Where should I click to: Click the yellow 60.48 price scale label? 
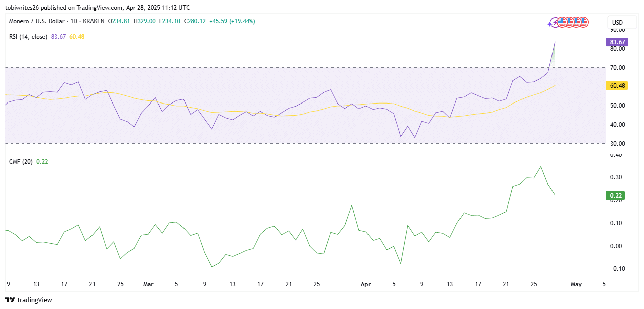pyautogui.click(x=617, y=86)
